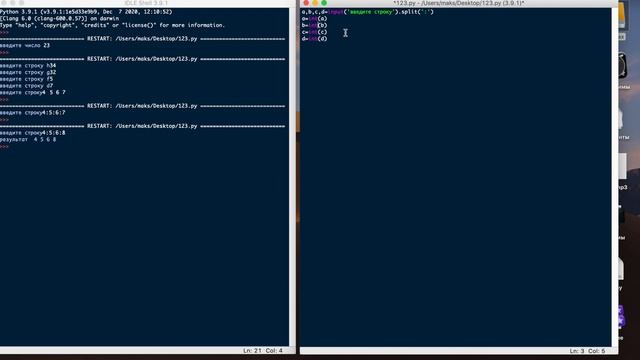
Task: Click shell output 'введите число 23'
Action: pos(25,45)
